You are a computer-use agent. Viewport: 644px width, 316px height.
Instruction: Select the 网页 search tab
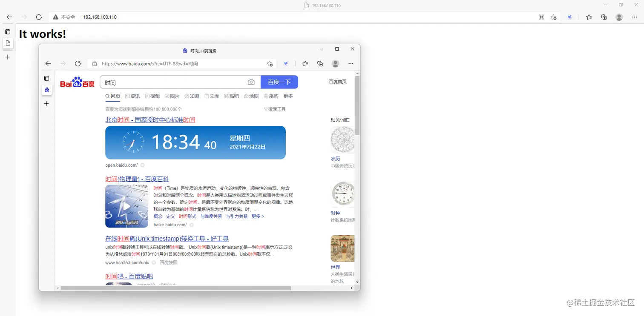[x=113, y=96]
